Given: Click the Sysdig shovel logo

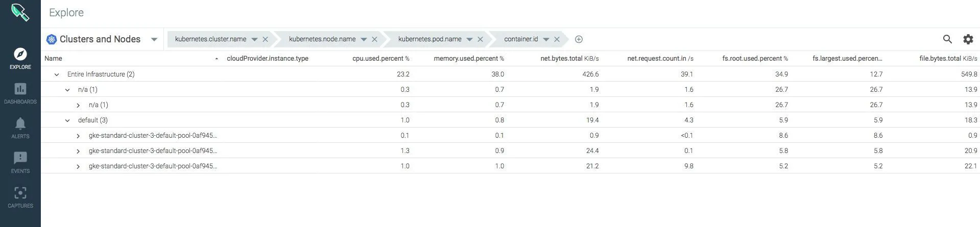Looking at the screenshot, I should [x=20, y=12].
